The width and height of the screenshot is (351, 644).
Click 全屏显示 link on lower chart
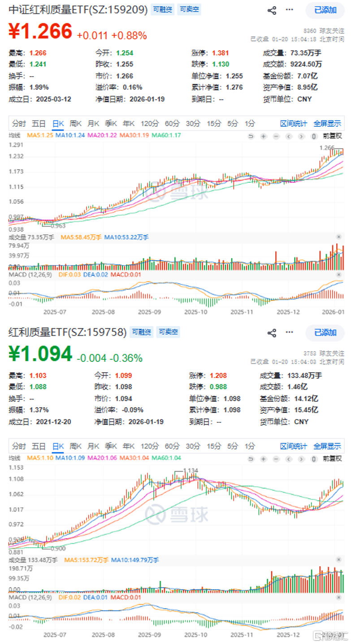[x=327, y=446]
